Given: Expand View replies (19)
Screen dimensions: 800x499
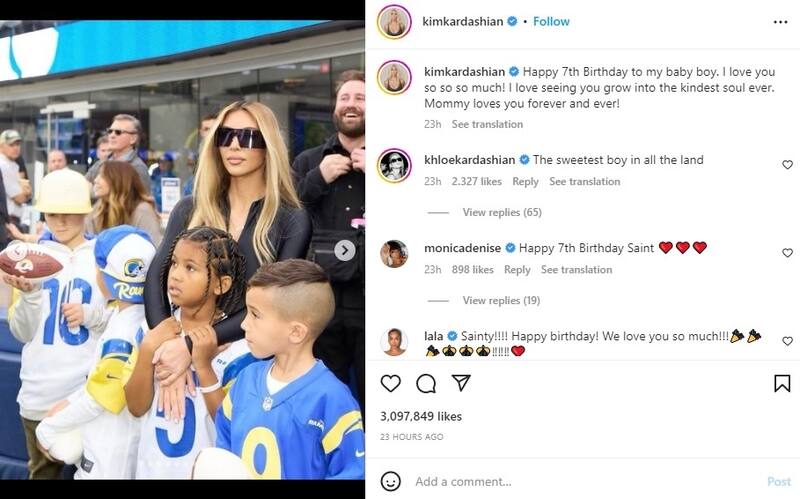Looking at the screenshot, I should (x=501, y=301).
